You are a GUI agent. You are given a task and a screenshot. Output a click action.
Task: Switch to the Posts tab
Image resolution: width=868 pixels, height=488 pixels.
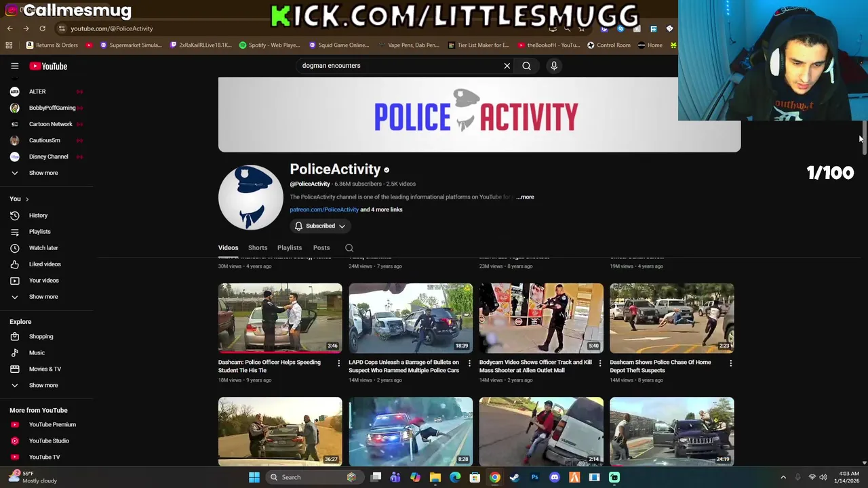pyautogui.click(x=321, y=248)
